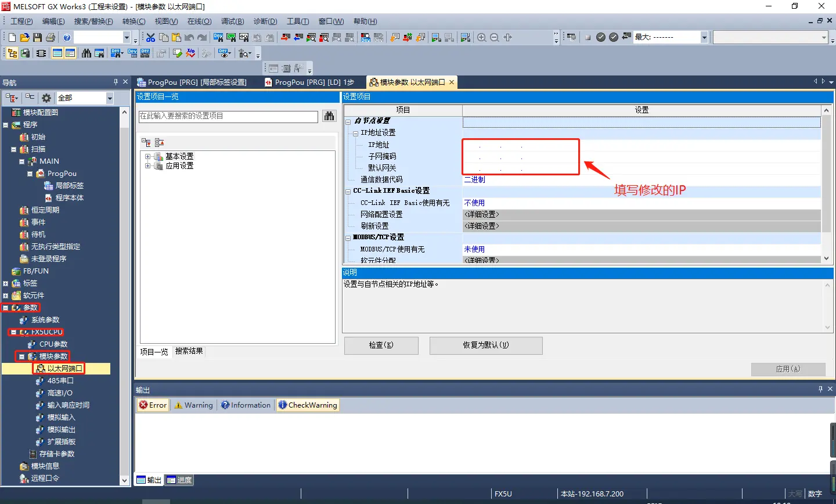The height and width of the screenshot is (504, 836).
Task: Click the read from PLC icon
Action: click(x=298, y=37)
